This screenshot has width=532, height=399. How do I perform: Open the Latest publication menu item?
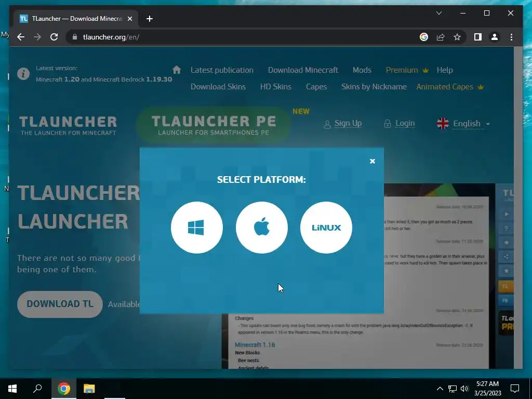[222, 70]
